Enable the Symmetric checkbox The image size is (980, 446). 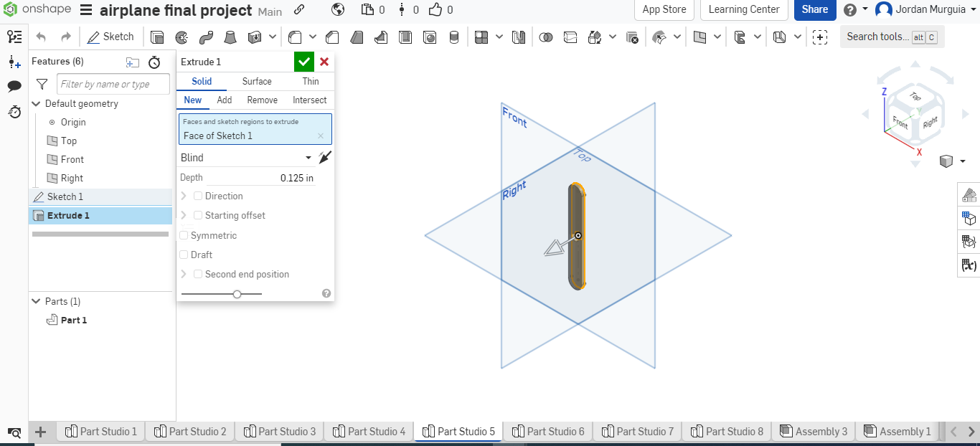pos(184,235)
